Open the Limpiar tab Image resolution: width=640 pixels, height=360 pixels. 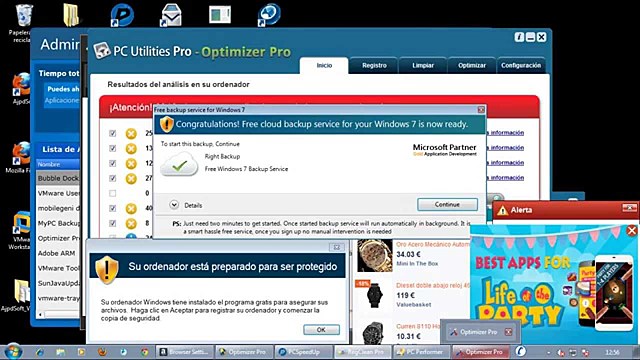(422, 65)
